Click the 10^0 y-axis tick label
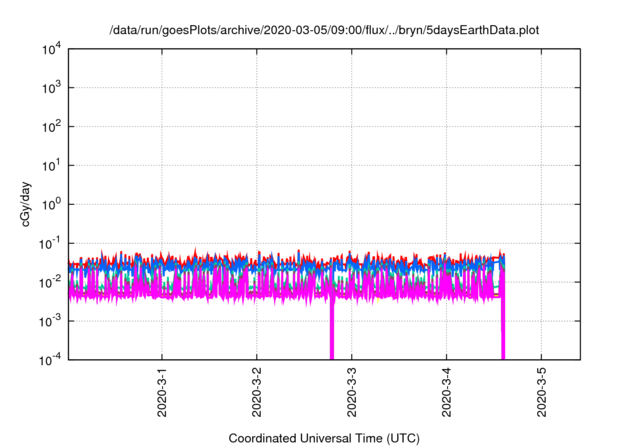 coord(51,204)
